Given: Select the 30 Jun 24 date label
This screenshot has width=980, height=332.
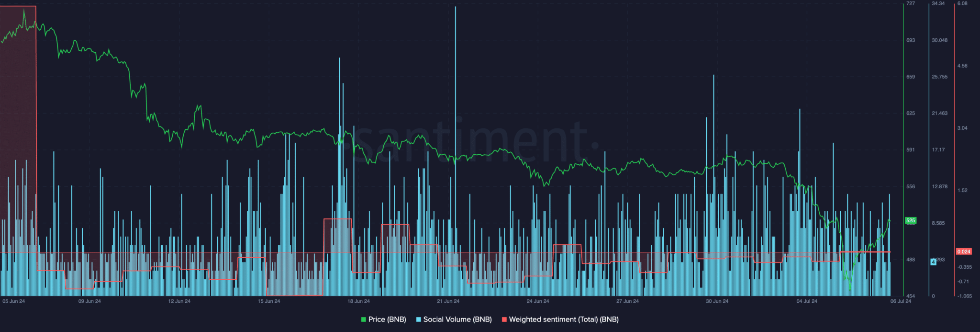Looking at the screenshot, I should [x=717, y=301].
